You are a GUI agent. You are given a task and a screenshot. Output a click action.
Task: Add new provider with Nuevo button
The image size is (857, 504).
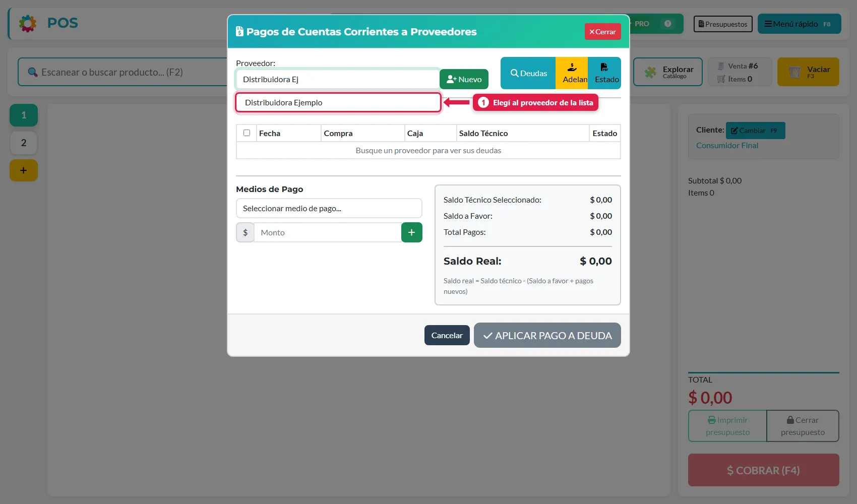click(464, 79)
